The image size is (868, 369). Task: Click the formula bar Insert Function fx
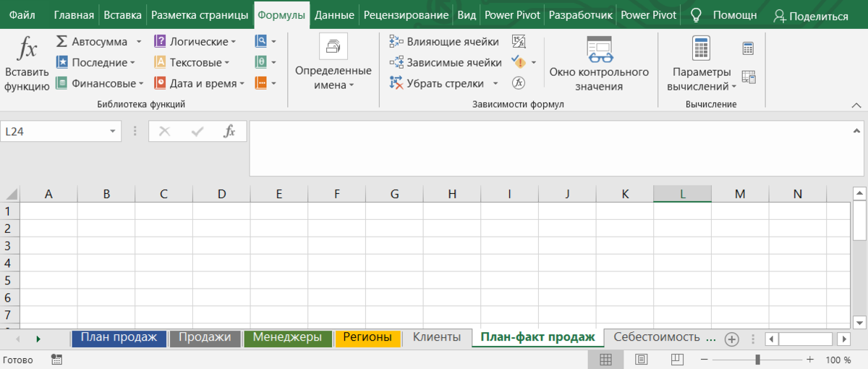click(x=229, y=131)
